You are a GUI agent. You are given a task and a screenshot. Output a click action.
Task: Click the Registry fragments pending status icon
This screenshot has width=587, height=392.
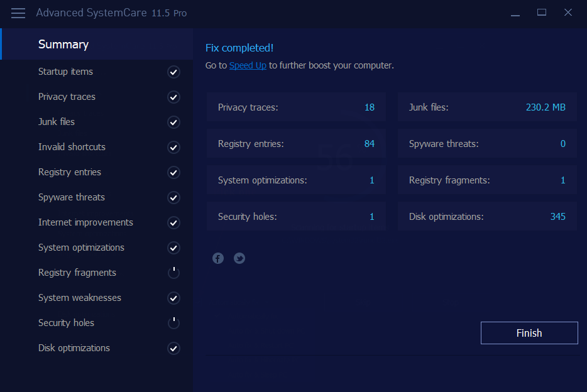point(173,273)
